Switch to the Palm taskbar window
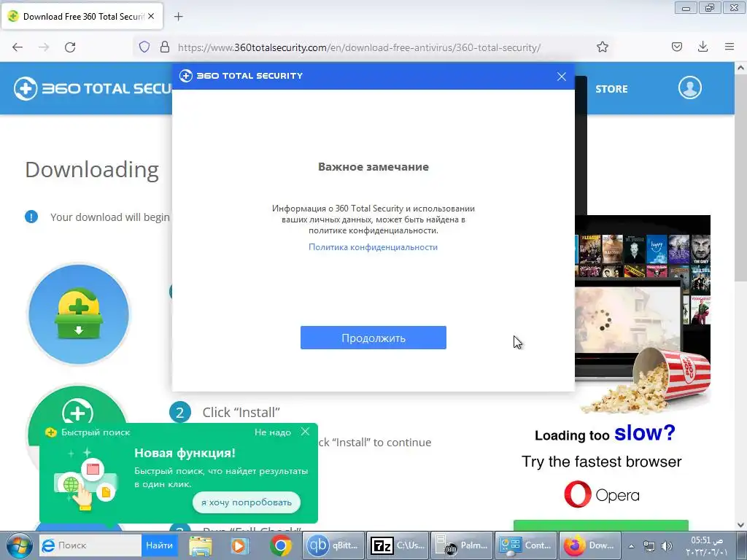Screen dimensions: 747x560 click(x=462, y=545)
